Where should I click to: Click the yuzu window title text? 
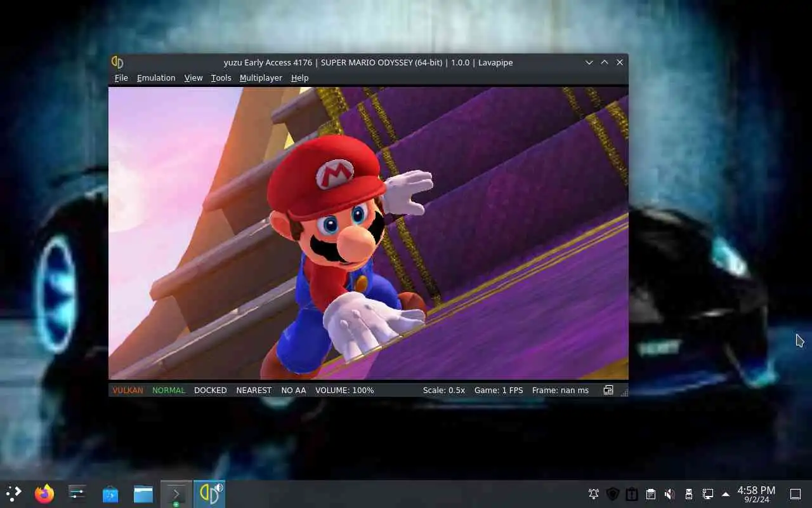coord(368,62)
